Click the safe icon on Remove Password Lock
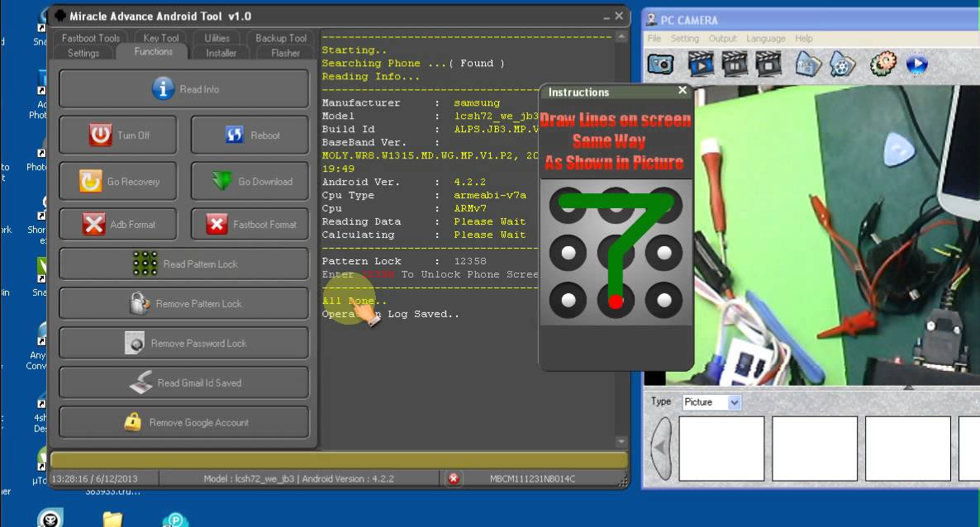Viewport: 980px width, 527px height. [x=135, y=343]
